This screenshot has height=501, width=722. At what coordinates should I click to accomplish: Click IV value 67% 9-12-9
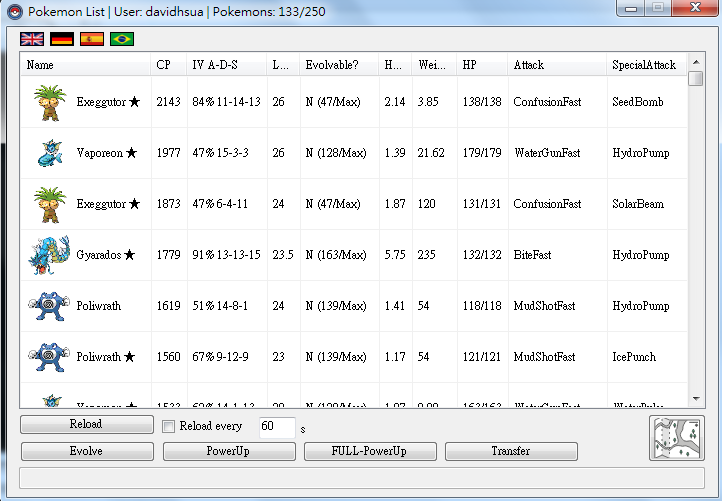(x=221, y=357)
